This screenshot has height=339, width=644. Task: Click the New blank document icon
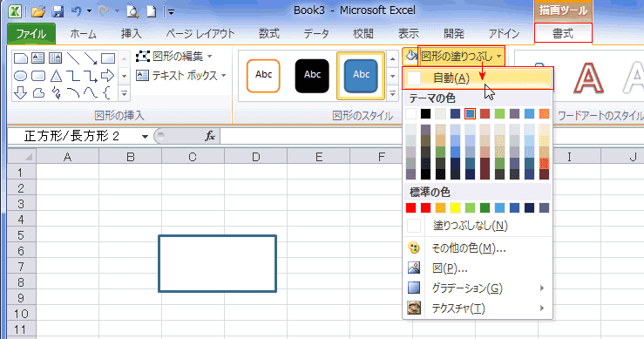[152, 11]
